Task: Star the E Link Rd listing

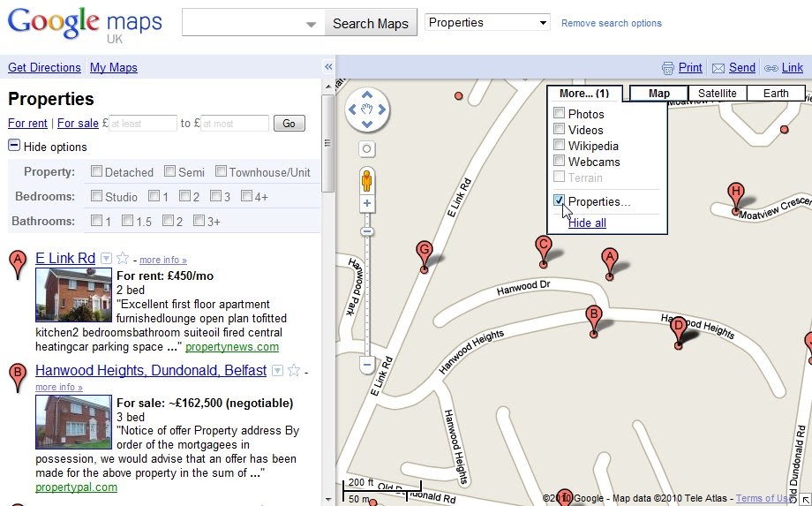Action: click(122, 258)
